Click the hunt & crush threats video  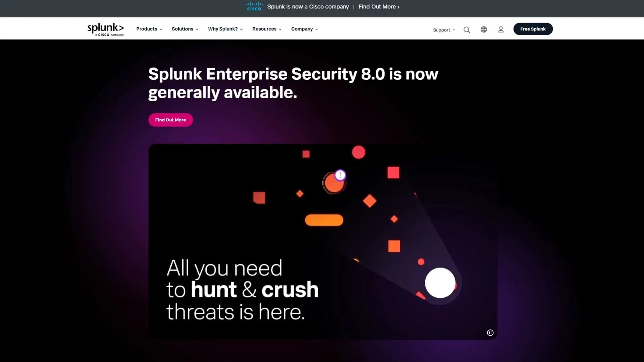click(242, 290)
